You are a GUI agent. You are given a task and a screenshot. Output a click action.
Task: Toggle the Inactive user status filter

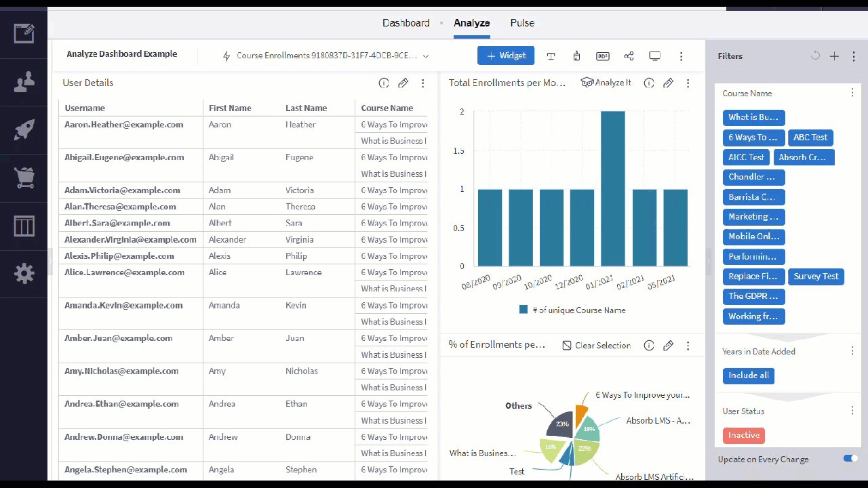click(743, 435)
